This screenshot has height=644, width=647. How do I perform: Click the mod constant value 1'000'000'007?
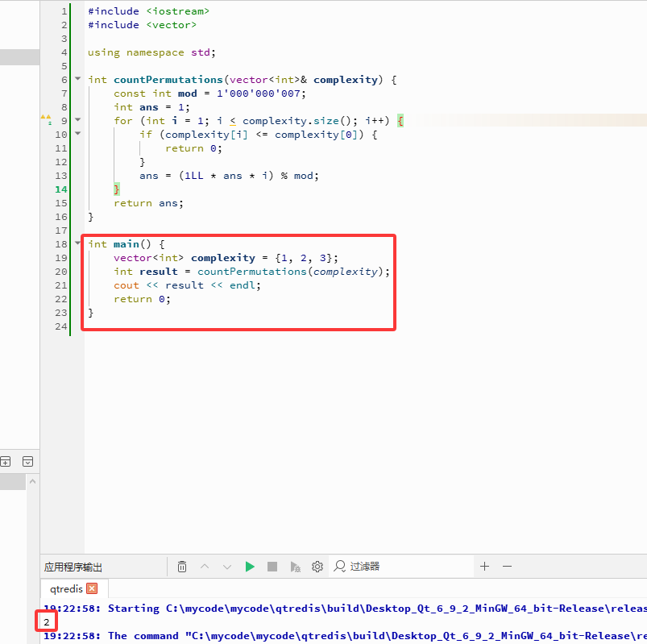pos(259,93)
